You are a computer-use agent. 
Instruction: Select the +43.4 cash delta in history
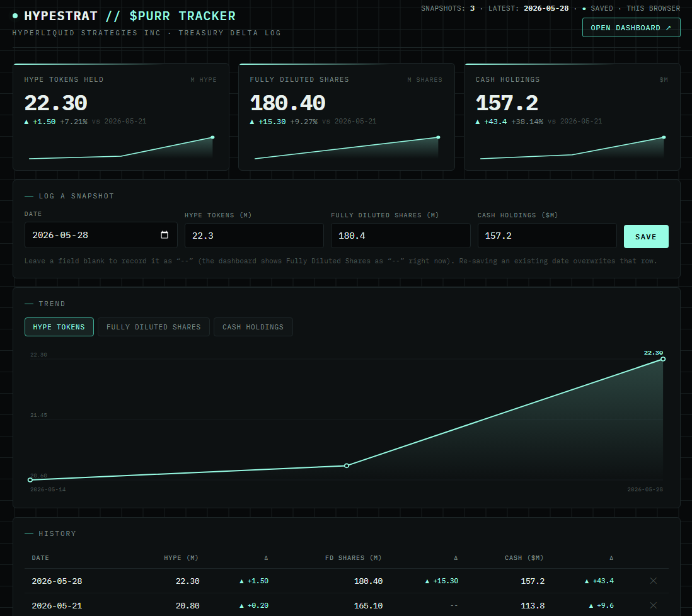pyautogui.click(x=599, y=581)
